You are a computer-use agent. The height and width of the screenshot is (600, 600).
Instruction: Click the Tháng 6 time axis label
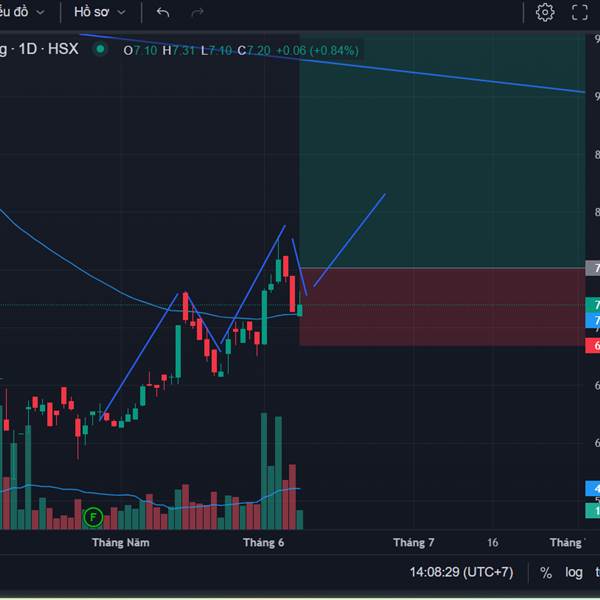click(263, 543)
